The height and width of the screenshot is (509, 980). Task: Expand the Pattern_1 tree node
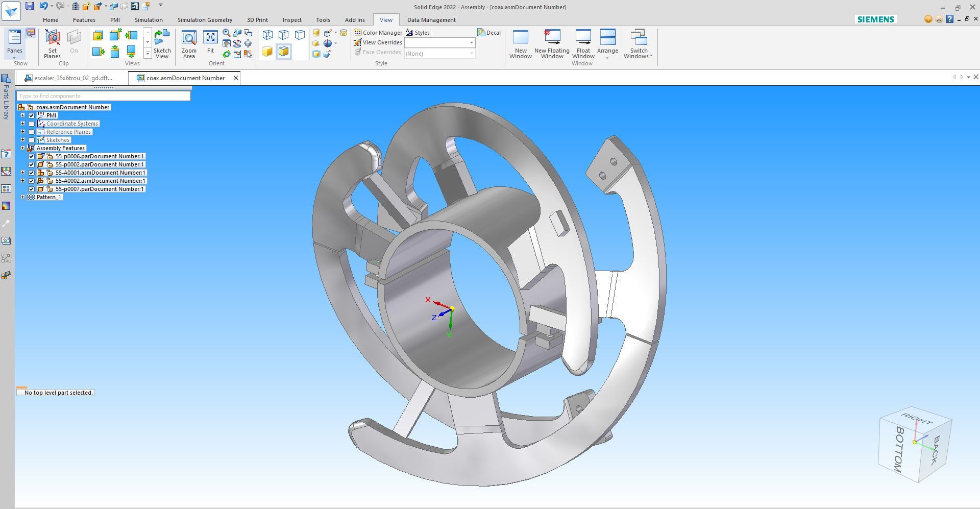pos(22,197)
